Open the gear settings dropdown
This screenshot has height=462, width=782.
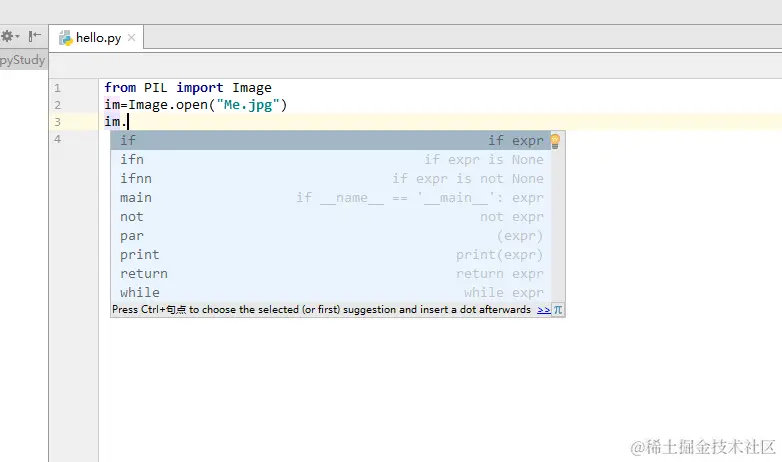9,36
